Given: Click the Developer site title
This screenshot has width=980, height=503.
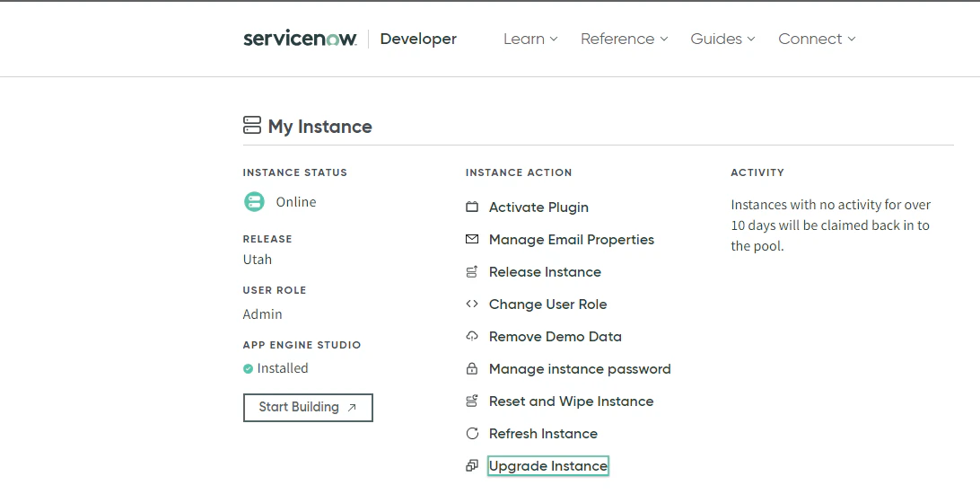Looking at the screenshot, I should (x=418, y=39).
